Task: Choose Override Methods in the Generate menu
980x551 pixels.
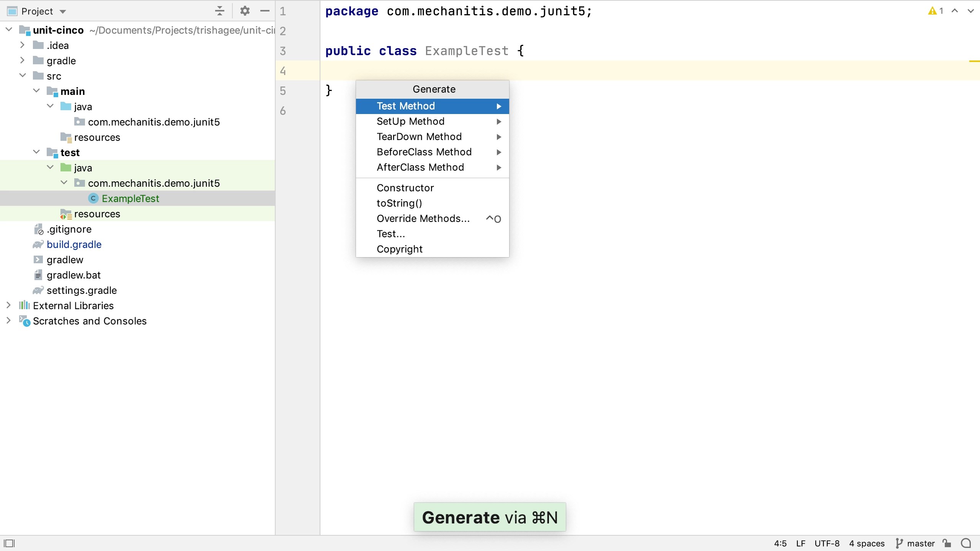Action: tap(423, 218)
